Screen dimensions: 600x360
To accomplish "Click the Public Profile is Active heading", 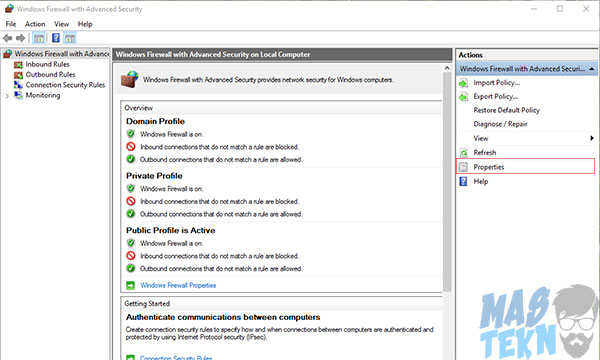I will (171, 230).
